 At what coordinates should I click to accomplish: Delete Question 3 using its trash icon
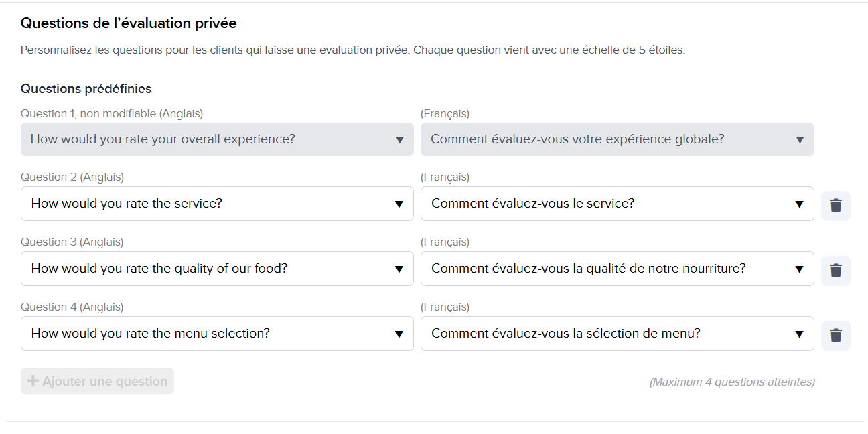tap(836, 271)
